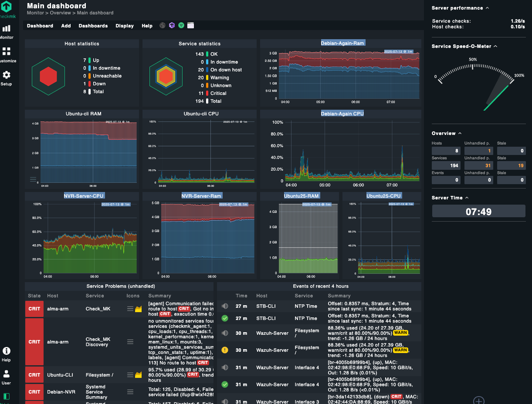Open action menu for Ubuntu-CLI Filesystem / service
The width and height of the screenshot is (532, 404).
tap(130, 375)
